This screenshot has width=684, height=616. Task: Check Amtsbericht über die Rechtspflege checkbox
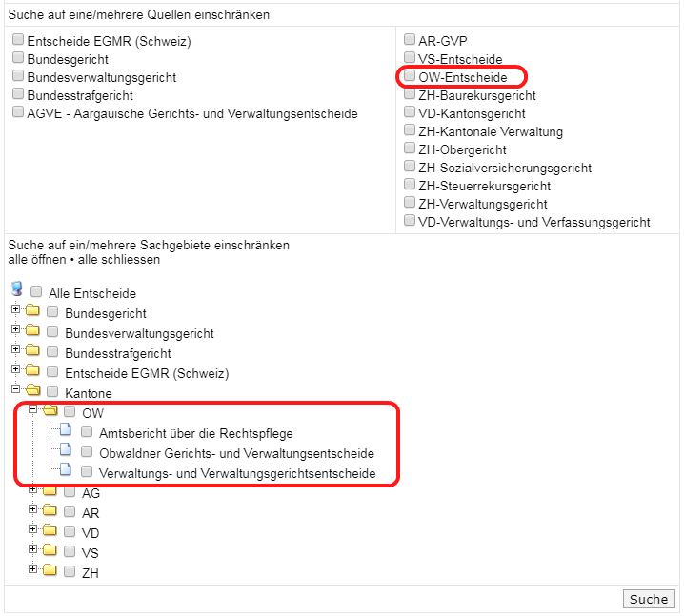(x=87, y=431)
